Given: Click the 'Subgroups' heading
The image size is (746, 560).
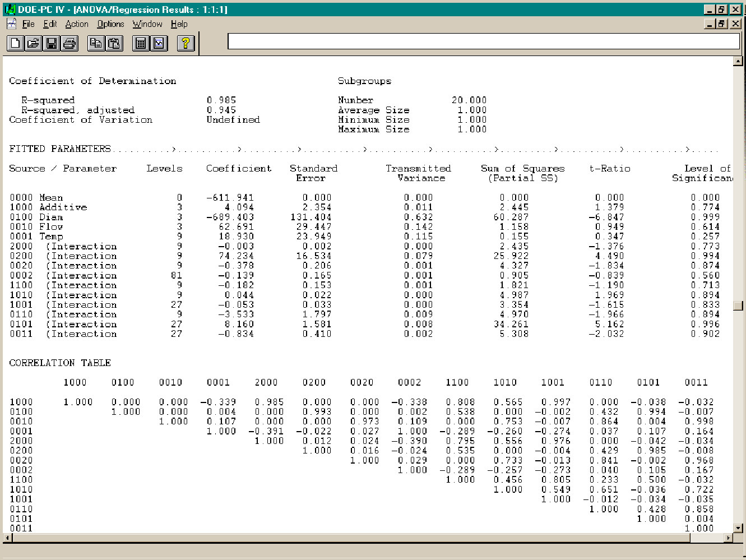Looking at the screenshot, I should (365, 81).
